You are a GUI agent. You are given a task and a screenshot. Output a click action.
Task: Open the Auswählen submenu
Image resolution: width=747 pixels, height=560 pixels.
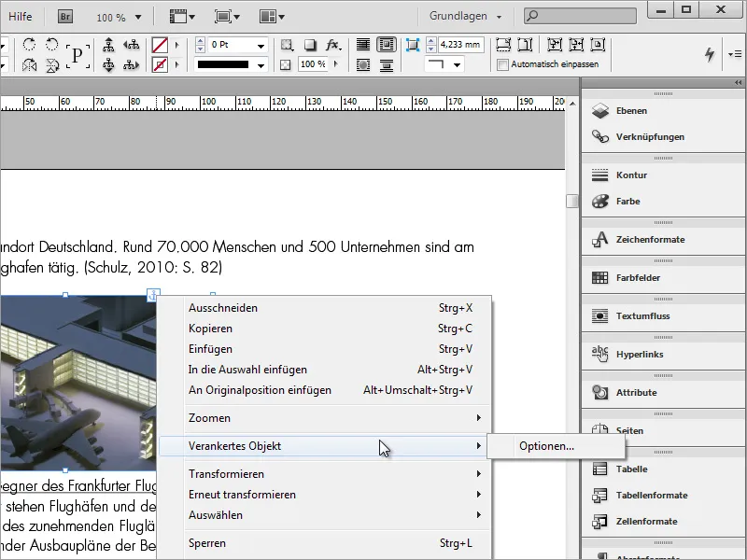325,515
